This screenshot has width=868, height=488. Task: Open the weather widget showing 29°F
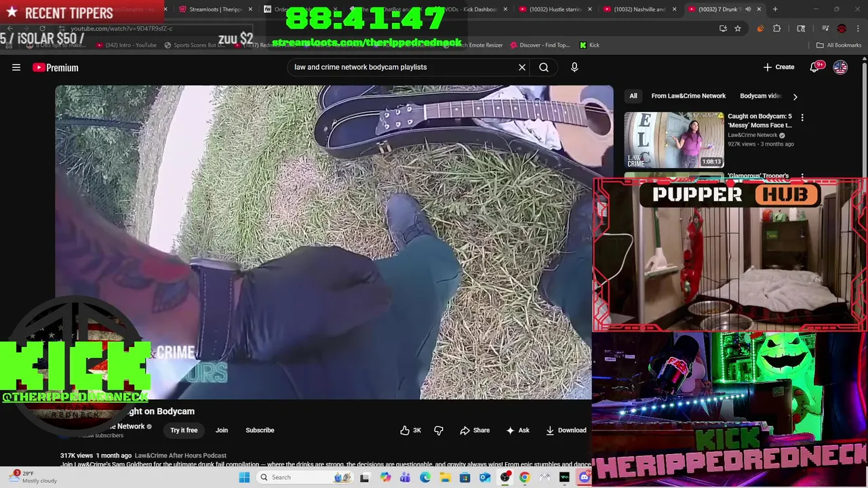click(33, 477)
